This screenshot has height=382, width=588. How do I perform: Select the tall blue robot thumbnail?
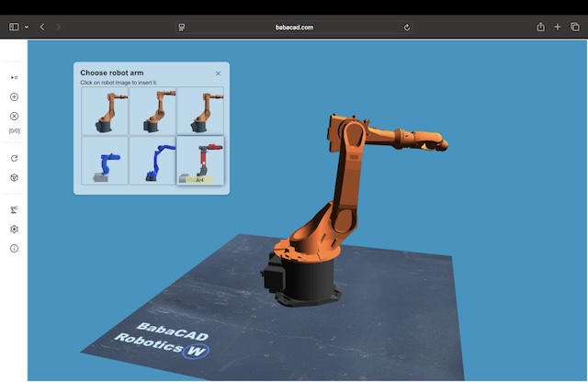(153, 161)
